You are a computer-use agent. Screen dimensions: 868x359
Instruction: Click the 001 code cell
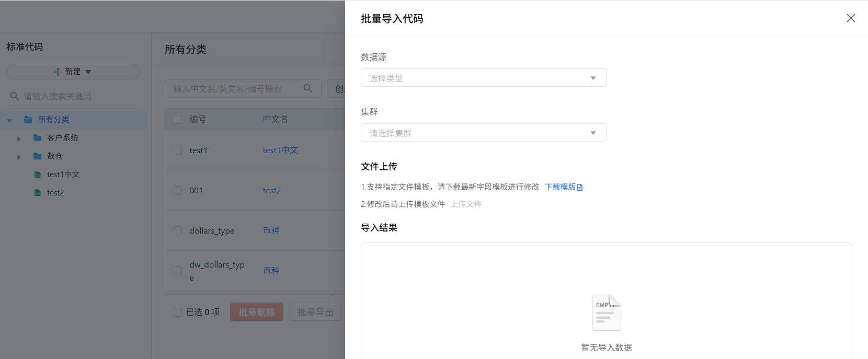(196, 190)
